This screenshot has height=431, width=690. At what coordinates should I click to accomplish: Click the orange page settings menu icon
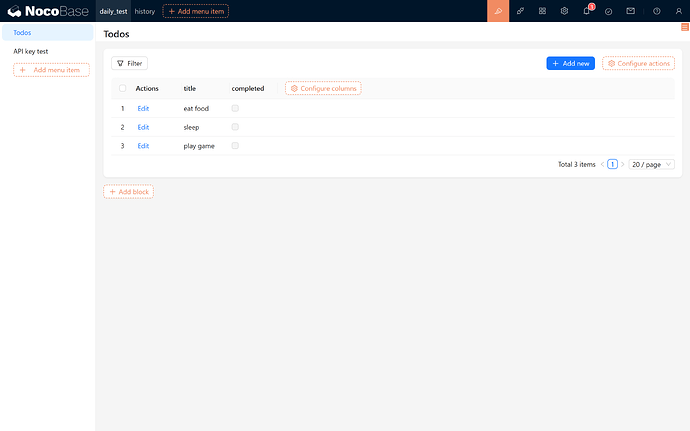685,27
